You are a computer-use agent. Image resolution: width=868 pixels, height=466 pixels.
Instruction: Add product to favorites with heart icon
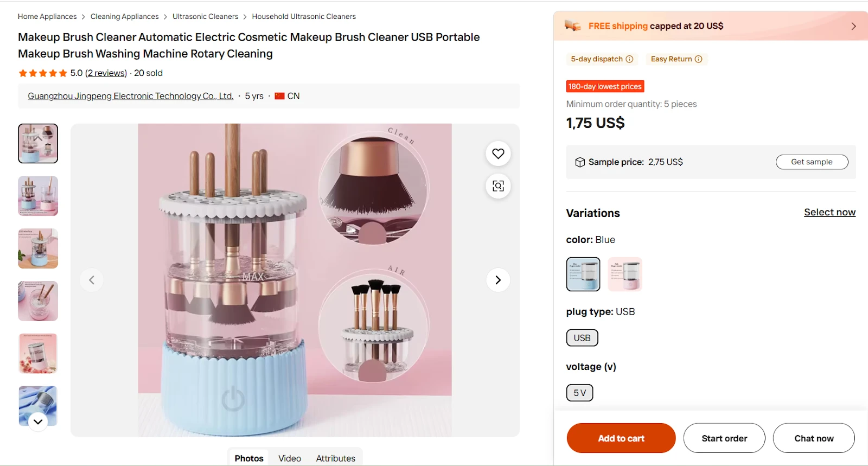click(498, 154)
